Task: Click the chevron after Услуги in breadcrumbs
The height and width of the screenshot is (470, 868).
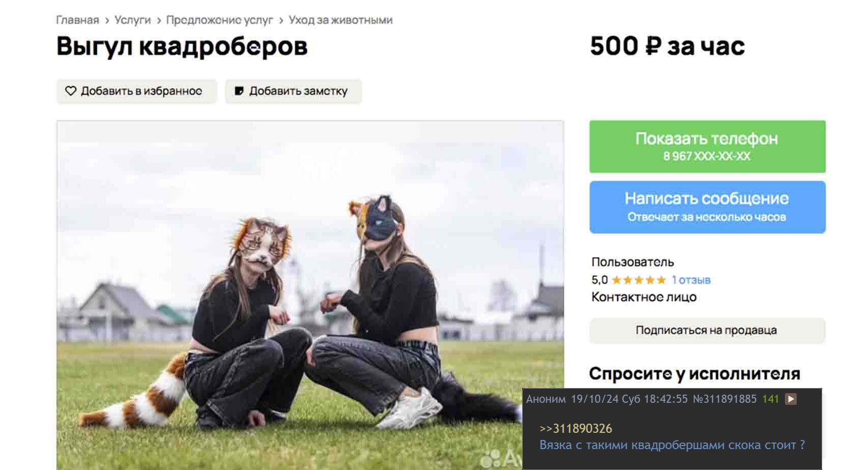Action: point(159,20)
